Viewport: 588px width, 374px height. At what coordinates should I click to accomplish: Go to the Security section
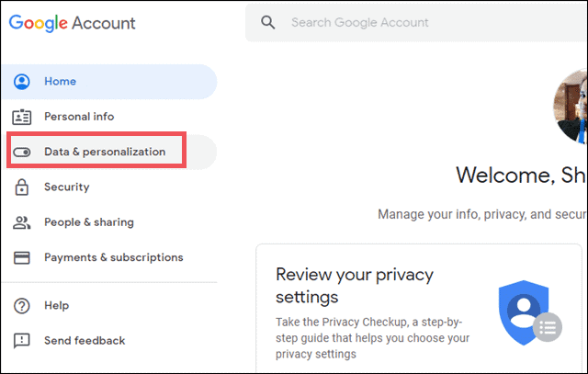point(67,187)
